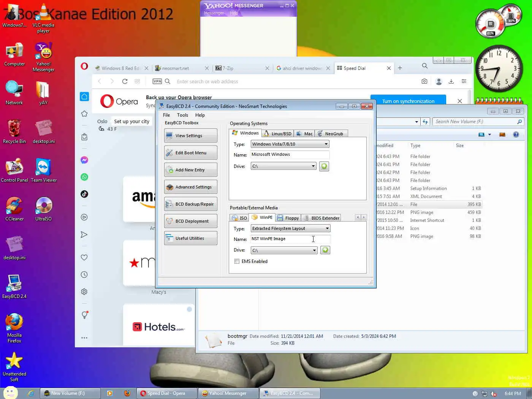This screenshot has width=532, height=399.
Task: Open View Settings in EasyBCD Toolbox
Action: click(190, 136)
